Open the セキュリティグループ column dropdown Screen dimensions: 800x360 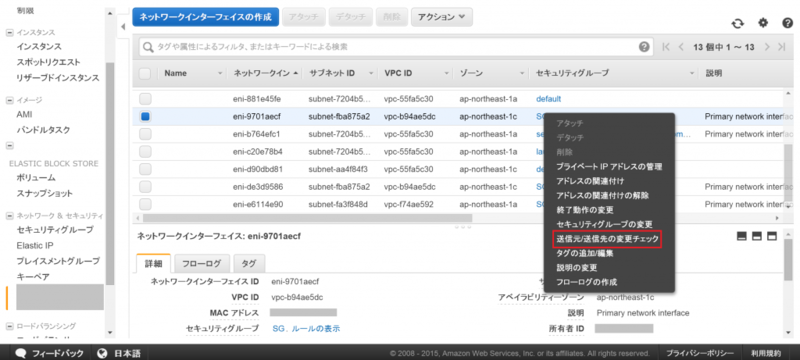pyautogui.click(x=692, y=73)
